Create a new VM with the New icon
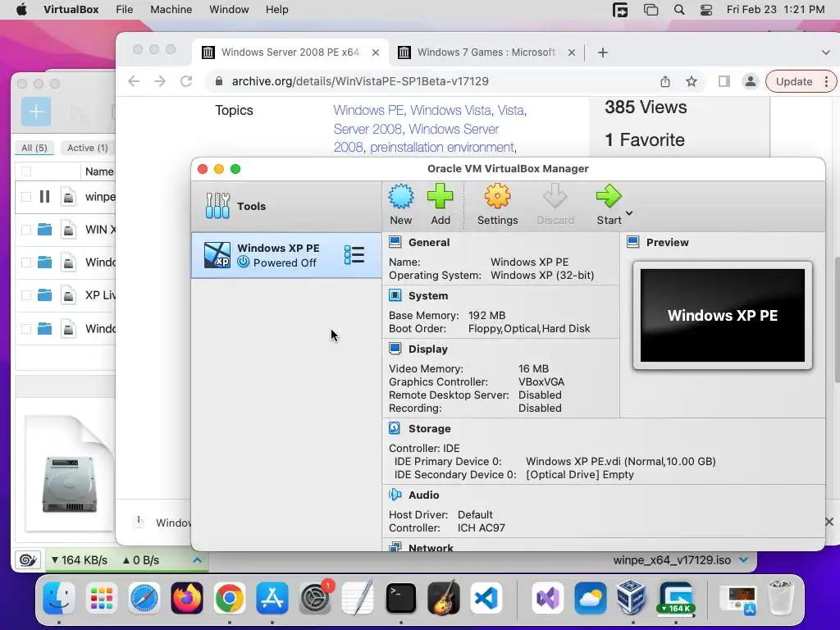 (x=400, y=197)
